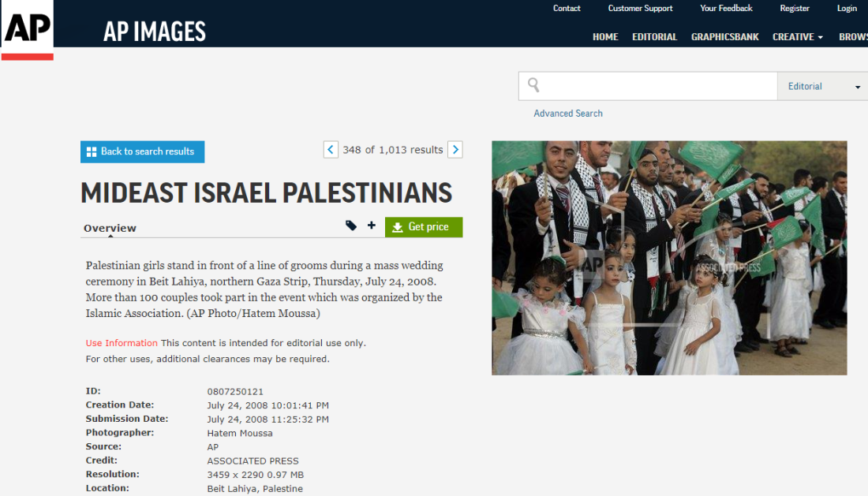Open the Editorial search category dropdown

point(822,86)
